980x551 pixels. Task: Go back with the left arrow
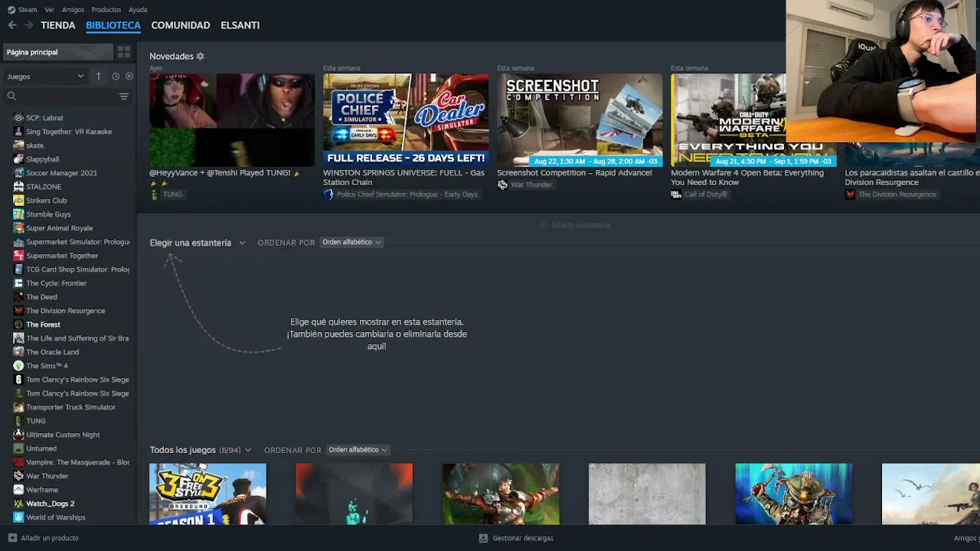coord(12,25)
